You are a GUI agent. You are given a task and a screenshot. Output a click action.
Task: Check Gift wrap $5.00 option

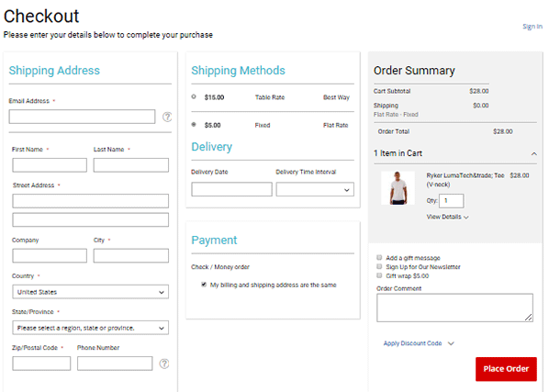379,275
